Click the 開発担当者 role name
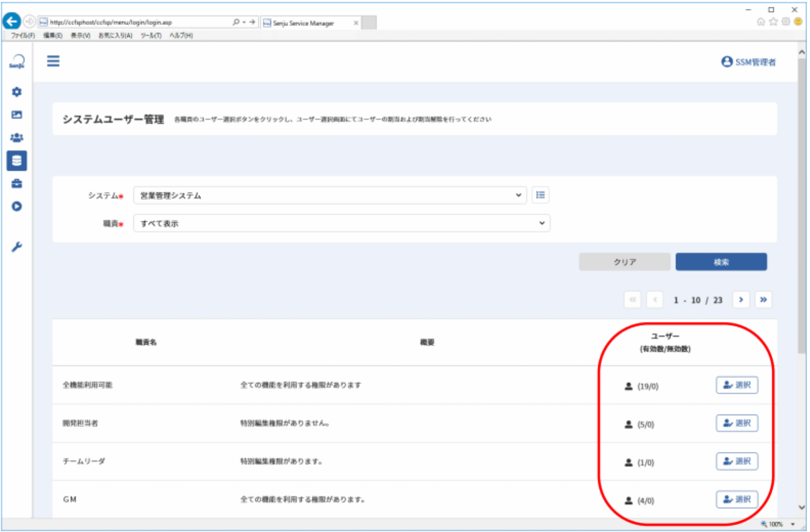This screenshot has width=810, height=532. [80, 423]
